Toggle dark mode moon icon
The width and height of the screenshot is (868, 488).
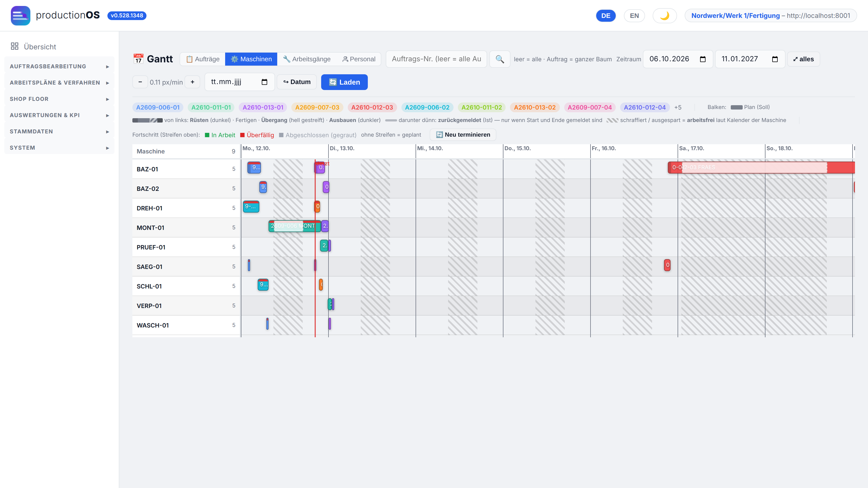tap(665, 15)
